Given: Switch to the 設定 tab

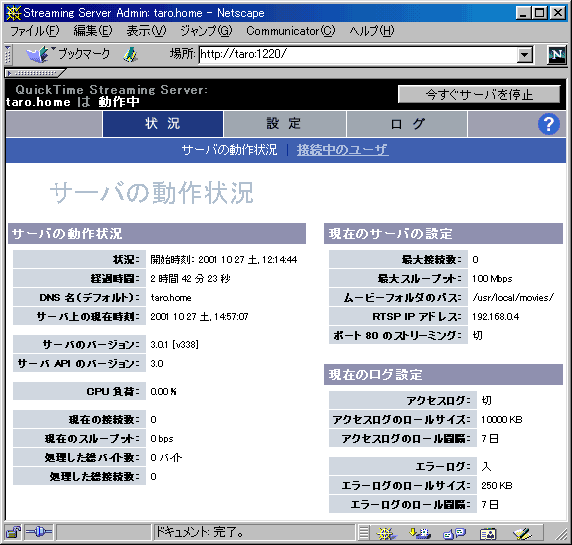Looking at the screenshot, I should pyautogui.click(x=285, y=124).
